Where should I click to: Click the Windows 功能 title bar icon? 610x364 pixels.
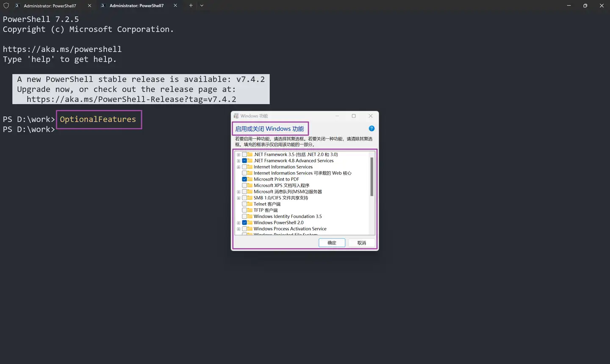236,116
